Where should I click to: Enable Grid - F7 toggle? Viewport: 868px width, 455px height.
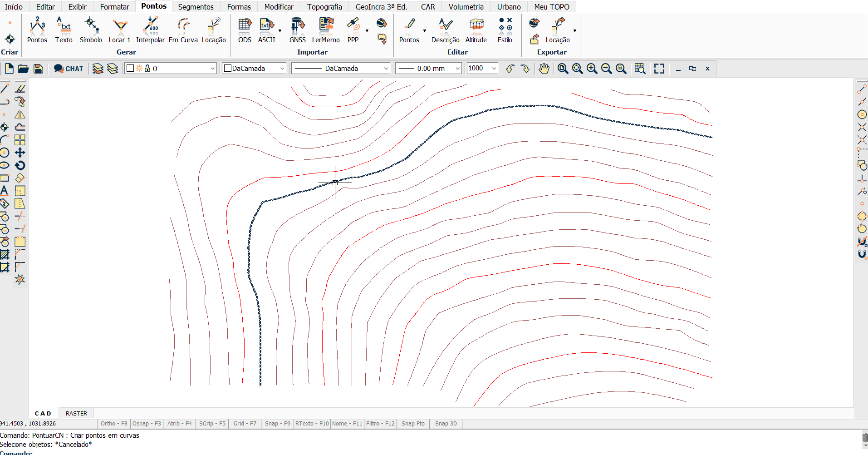tap(245, 424)
